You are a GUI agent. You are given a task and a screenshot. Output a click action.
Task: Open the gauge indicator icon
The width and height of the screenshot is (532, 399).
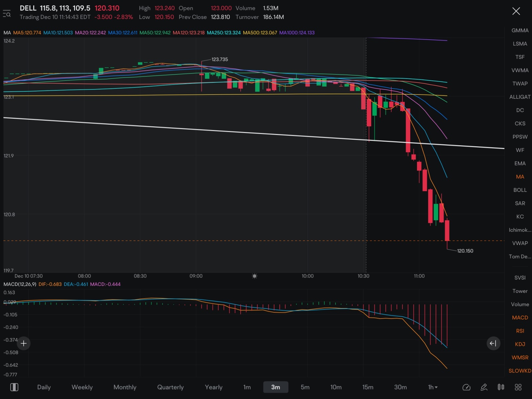coord(466,387)
